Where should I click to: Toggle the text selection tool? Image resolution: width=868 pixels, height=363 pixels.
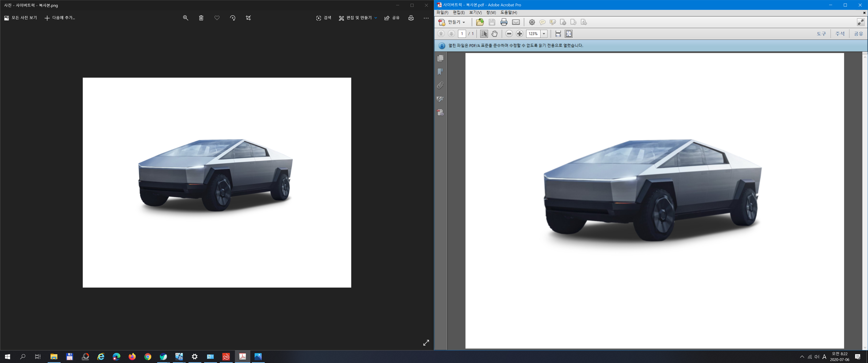tap(484, 34)
